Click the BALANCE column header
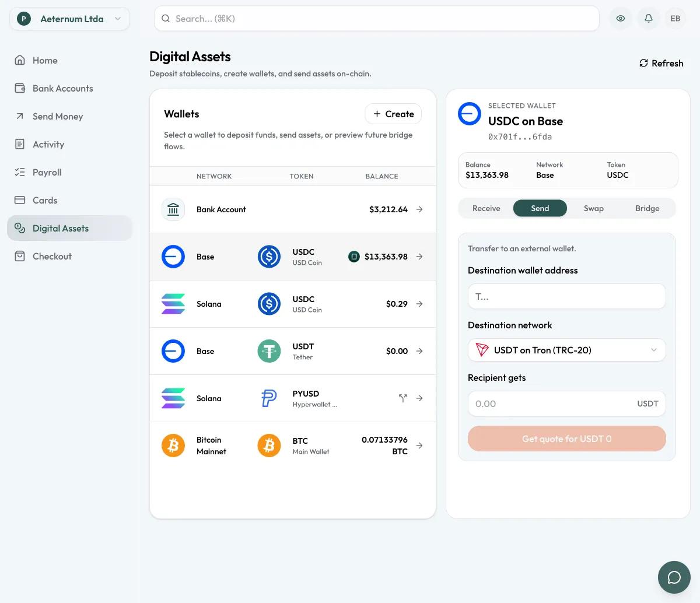 click(382, 176)
